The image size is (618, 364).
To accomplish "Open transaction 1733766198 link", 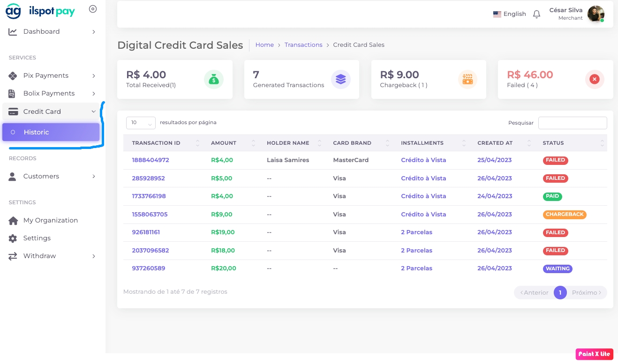I will tap(149, 196).
